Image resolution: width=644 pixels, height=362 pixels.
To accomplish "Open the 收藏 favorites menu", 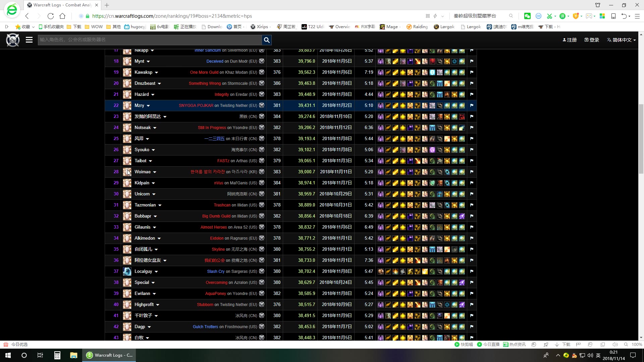I will pyautogui.click(x=25, y=27).
